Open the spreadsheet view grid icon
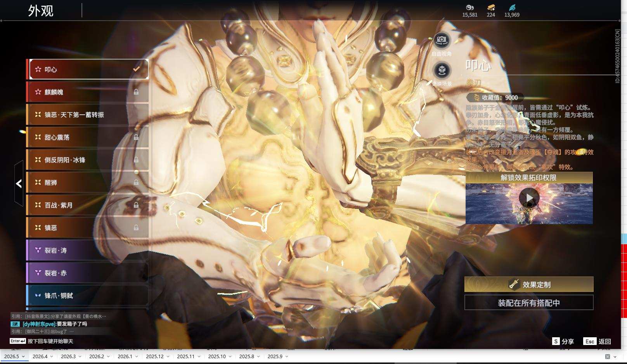Image resolution: width=627 pixels, height=364 pixels. 608,357
